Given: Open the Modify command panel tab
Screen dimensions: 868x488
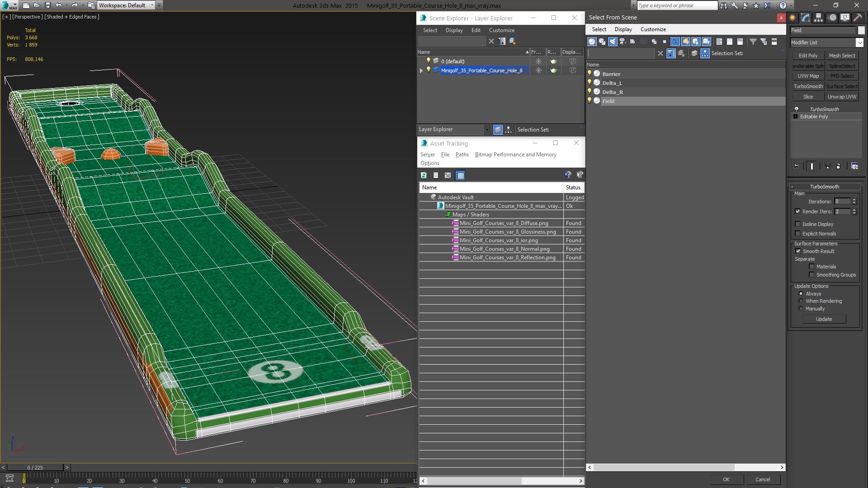Looking at the screenshot, I should 806,18.
